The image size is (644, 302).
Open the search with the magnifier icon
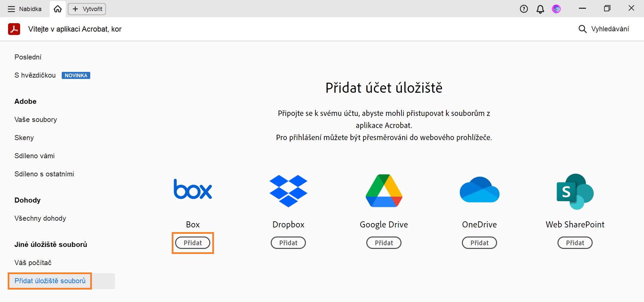click(x=582, y=29)
